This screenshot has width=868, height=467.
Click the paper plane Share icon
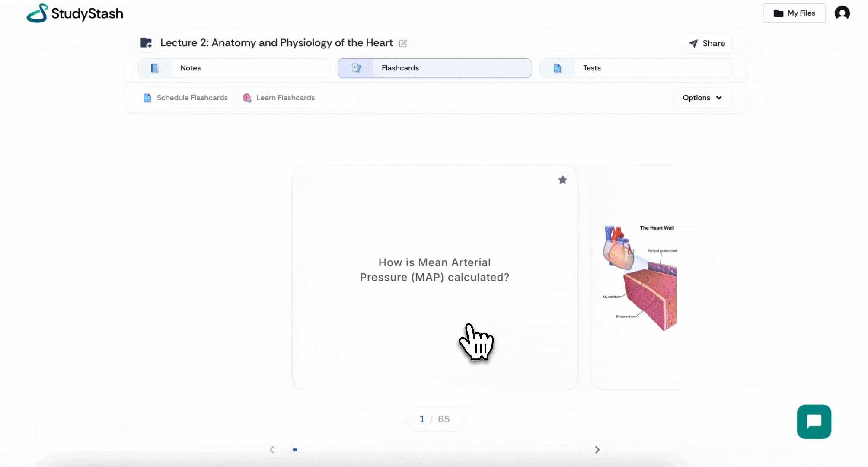click(693, 44)
